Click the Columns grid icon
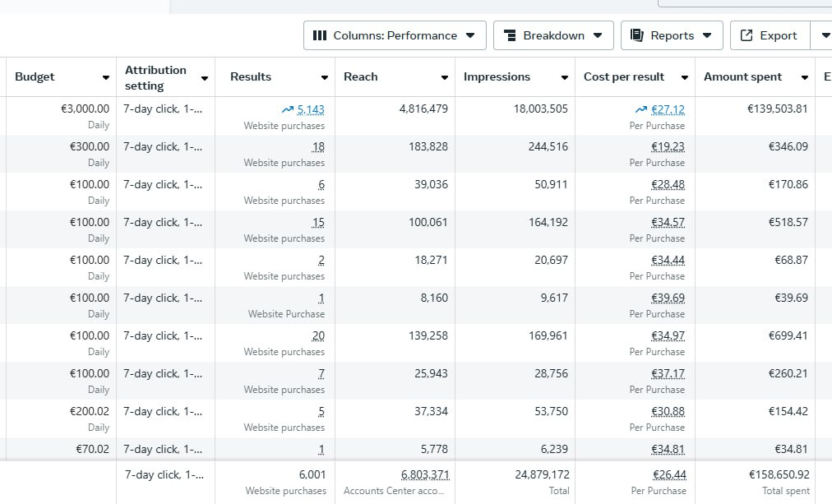 (x=320, y=35)
